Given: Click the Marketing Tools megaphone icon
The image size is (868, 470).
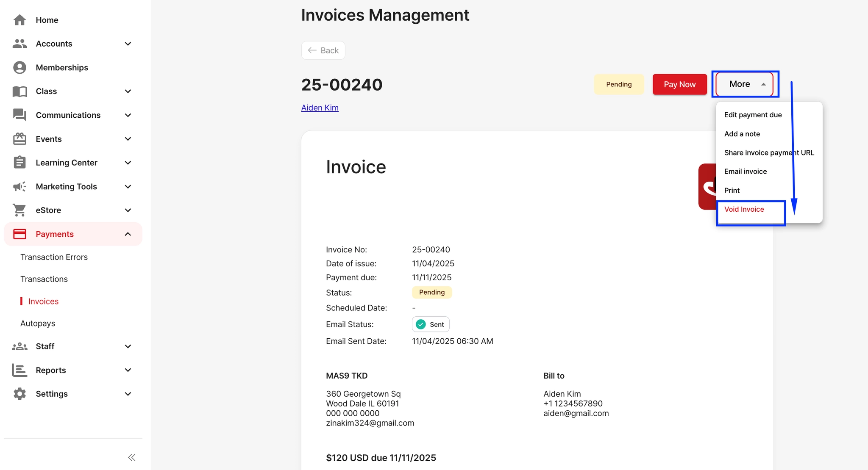Looking at the screenshot, I should point(19,187).
